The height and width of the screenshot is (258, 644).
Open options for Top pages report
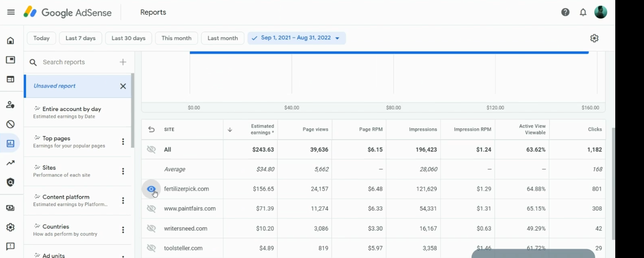click(x=123, y=142)
